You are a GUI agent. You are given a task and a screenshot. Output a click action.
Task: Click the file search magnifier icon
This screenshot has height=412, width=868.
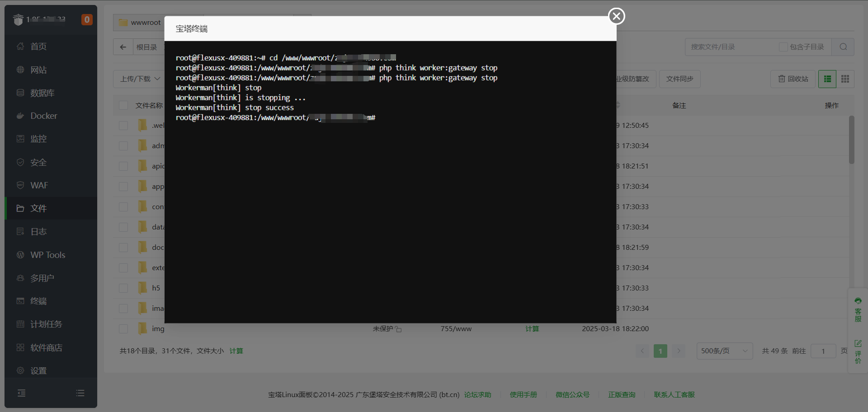point(843,47)
